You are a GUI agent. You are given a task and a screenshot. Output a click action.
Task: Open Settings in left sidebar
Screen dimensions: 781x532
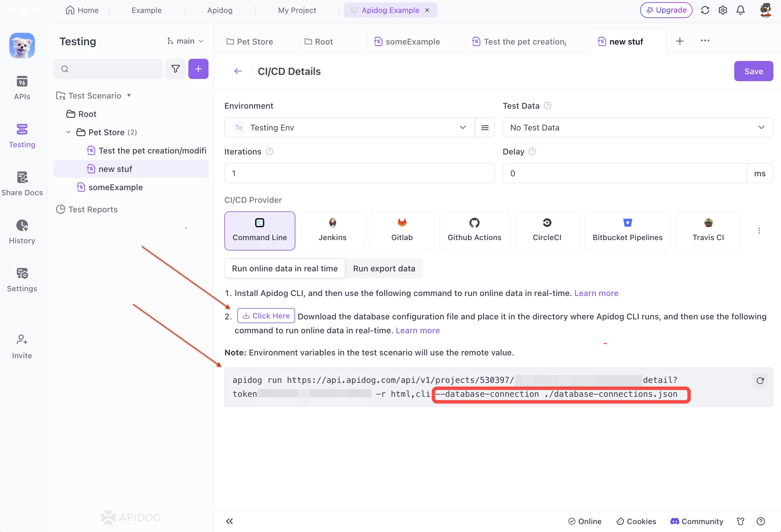pyautogui.click(x=22, y=280)
